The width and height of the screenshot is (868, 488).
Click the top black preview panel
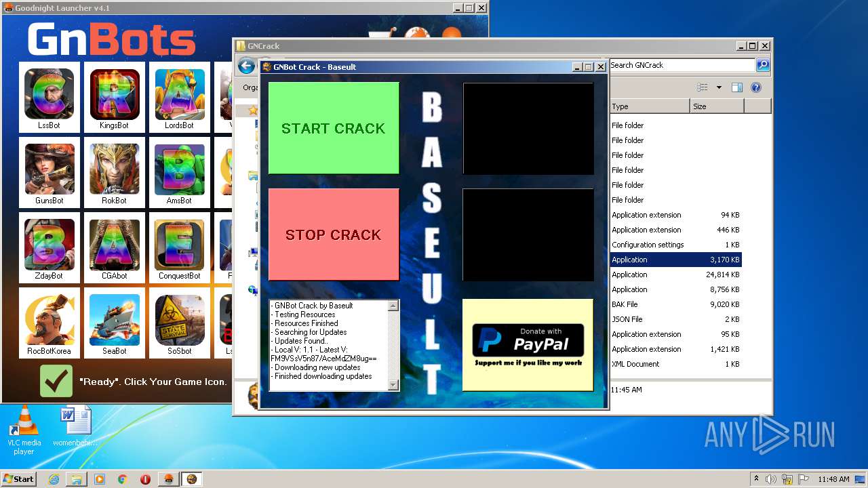(528, 128)
